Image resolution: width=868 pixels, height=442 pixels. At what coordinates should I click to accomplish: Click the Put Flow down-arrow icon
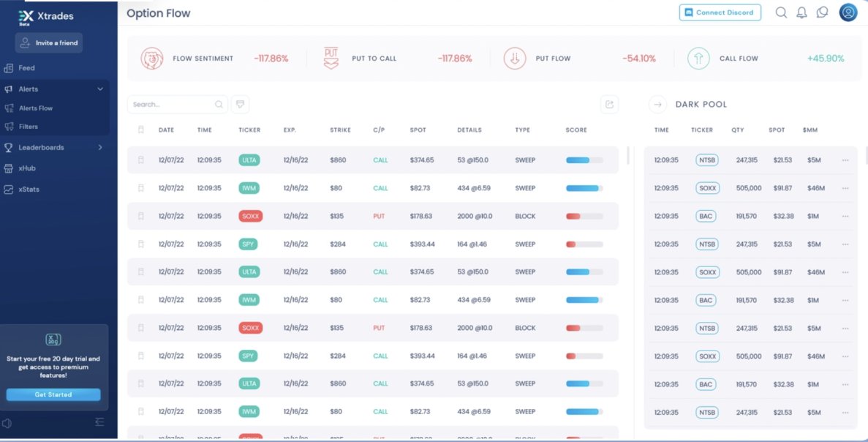tap(515, 58)
